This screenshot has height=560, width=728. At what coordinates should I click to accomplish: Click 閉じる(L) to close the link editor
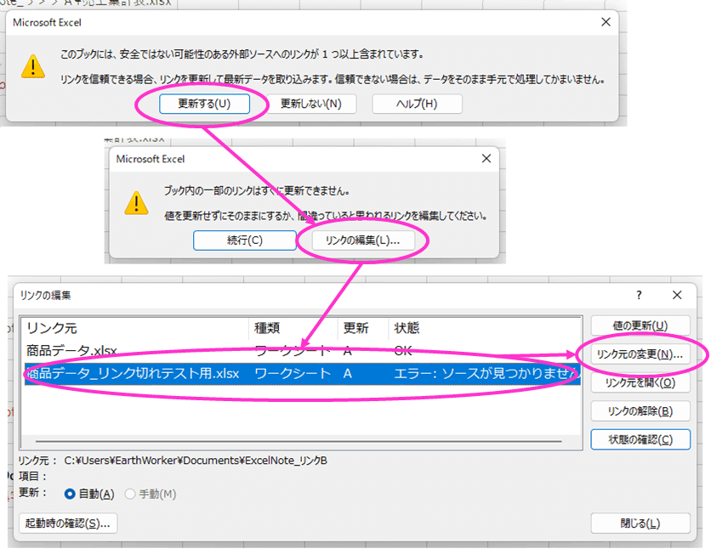640,523
